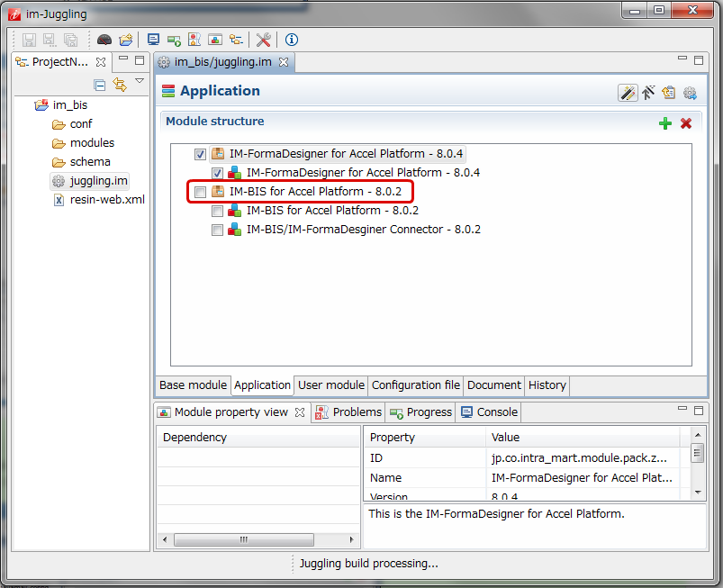Maximize the project navigator panel
This screenshot has height=588, width=723.
140,60
